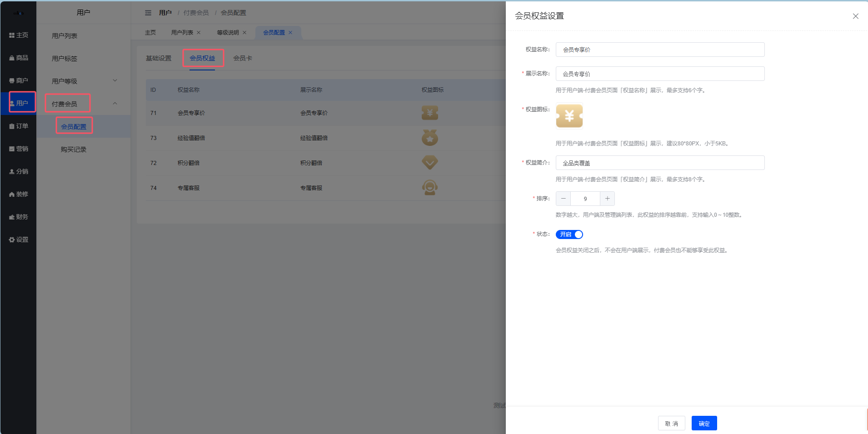Open the 财务 sidebar icon
The height and width of the screenshot is (434, 868).
coord(18,217)
